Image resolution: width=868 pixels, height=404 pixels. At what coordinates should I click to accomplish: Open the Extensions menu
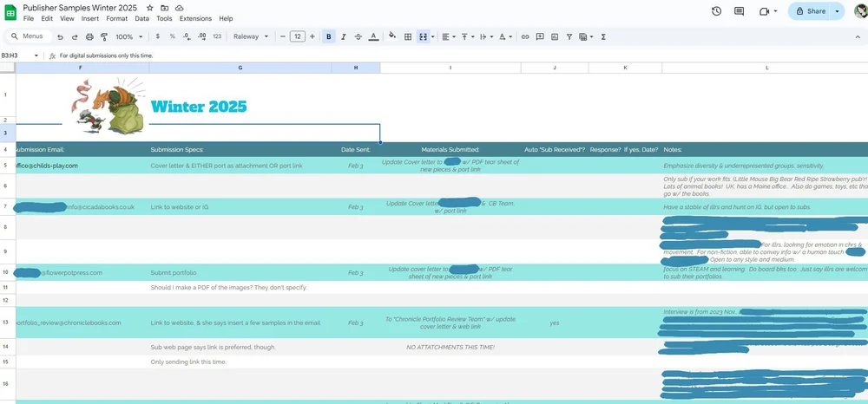pyautogui.click(x=195, y=18)
